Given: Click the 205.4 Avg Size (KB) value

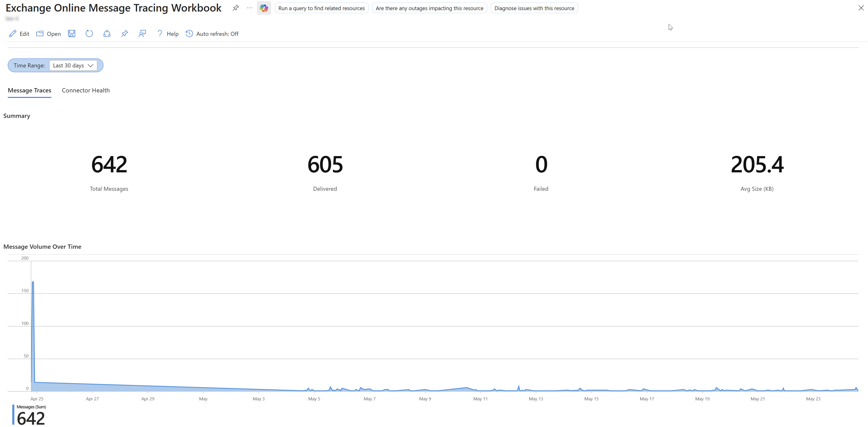Looking at the screenshot, I should point(757,165).
